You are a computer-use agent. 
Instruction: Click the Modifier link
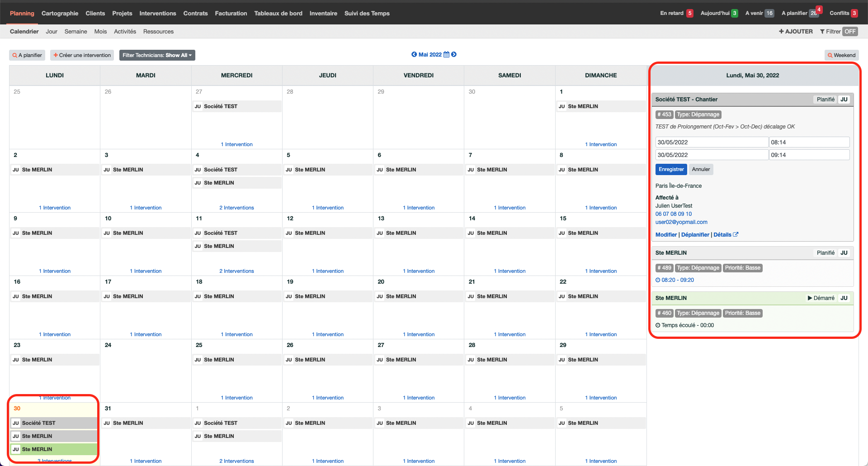point(666,235)
